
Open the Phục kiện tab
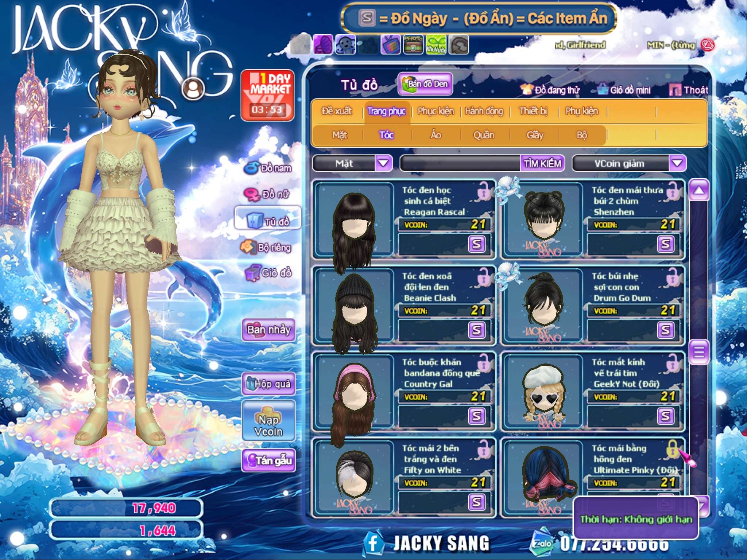tap(436, 111)
